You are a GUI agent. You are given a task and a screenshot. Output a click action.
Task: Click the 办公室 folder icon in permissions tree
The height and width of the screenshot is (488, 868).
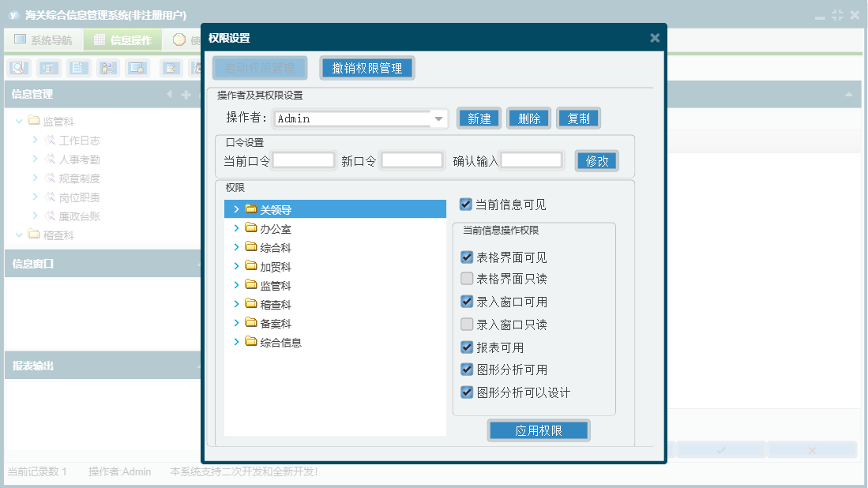click(x=251, y=227)
